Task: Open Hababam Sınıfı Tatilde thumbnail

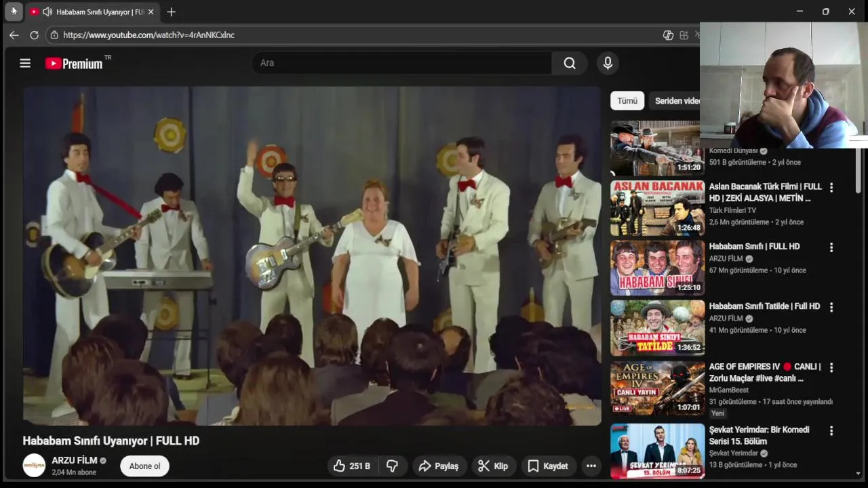Action: tap(657, 328)
